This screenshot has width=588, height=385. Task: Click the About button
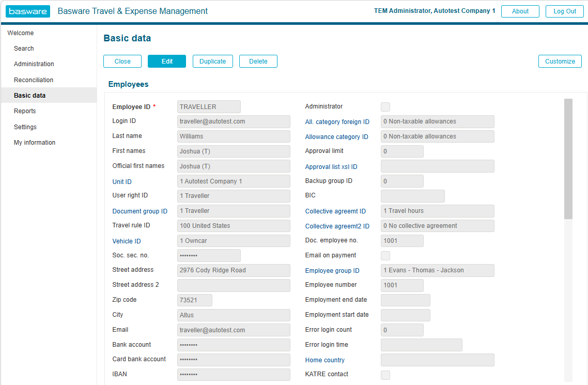520,11
